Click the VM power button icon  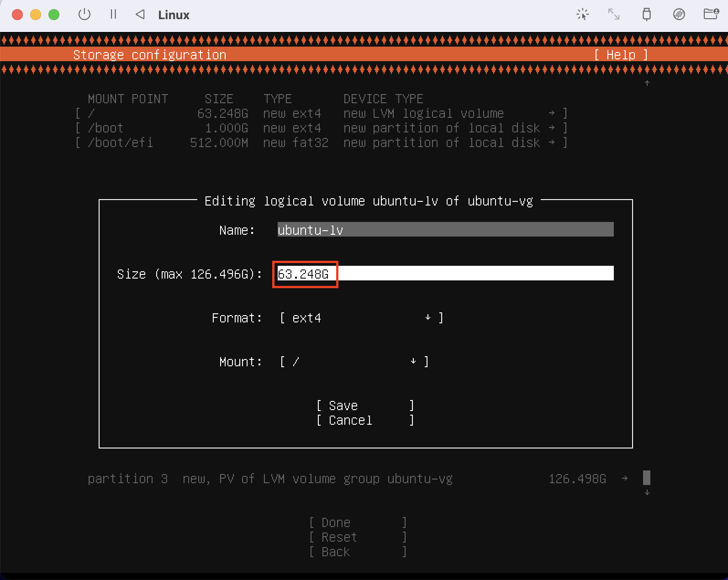[x=84, y=15]
